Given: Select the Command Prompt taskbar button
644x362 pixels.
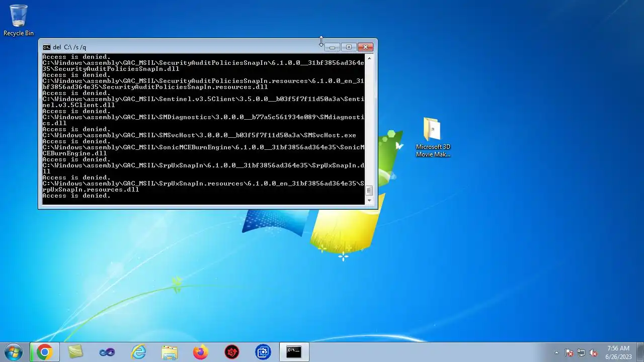Looking at the screenshot, I should tap(294, 352).
